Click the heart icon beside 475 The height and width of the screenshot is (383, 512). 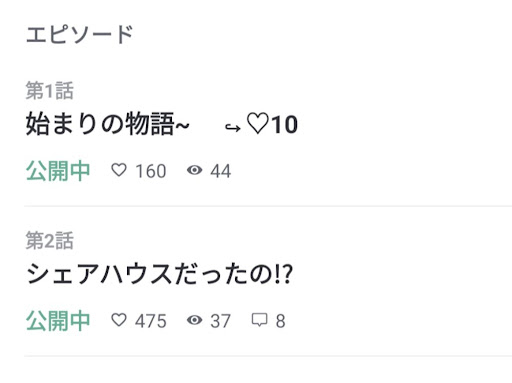point(119,320)
